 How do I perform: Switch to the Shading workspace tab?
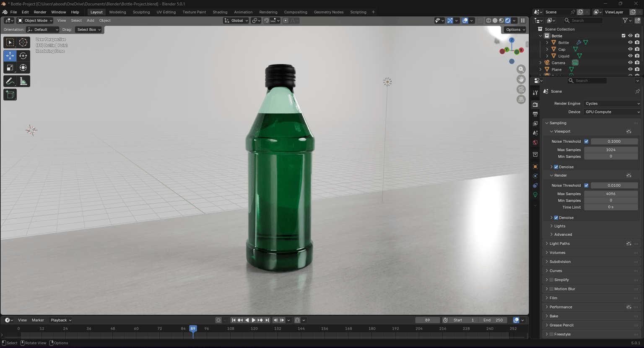click(220, 12)
